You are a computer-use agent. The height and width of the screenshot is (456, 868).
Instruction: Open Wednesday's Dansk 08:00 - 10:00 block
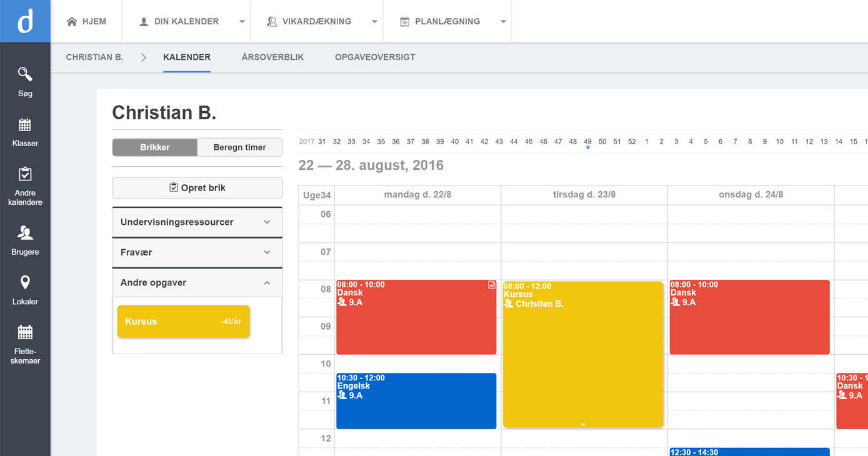[x=750, y=317]
